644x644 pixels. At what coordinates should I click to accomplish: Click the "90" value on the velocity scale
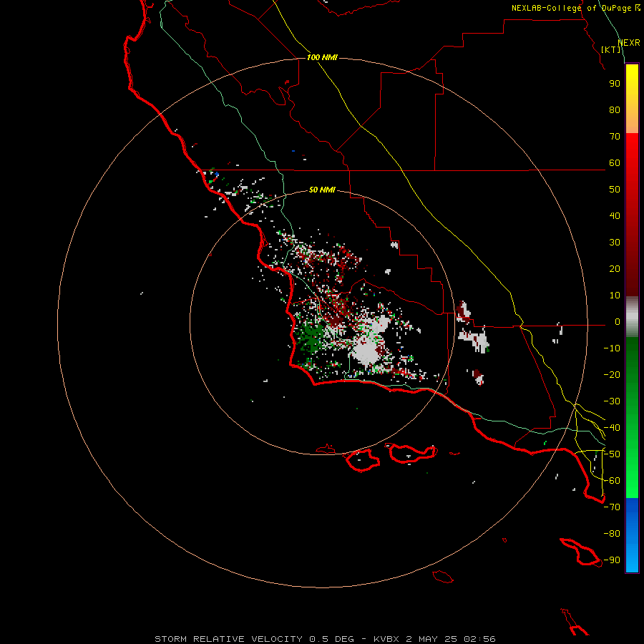615,84
